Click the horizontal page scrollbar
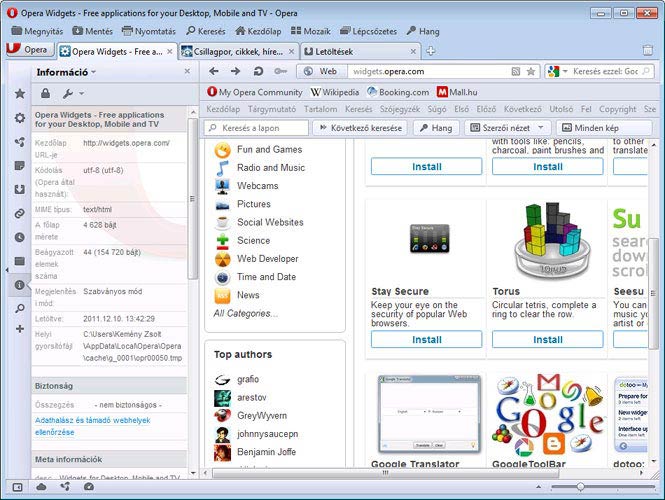665x500 pixels. pyautogui.click(x=384, y=472)
